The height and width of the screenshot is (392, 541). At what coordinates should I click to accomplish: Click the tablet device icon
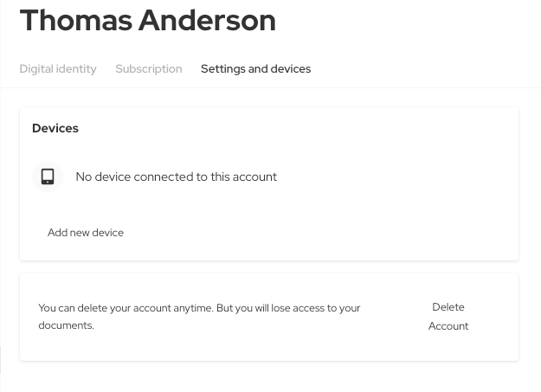point(48,177)
